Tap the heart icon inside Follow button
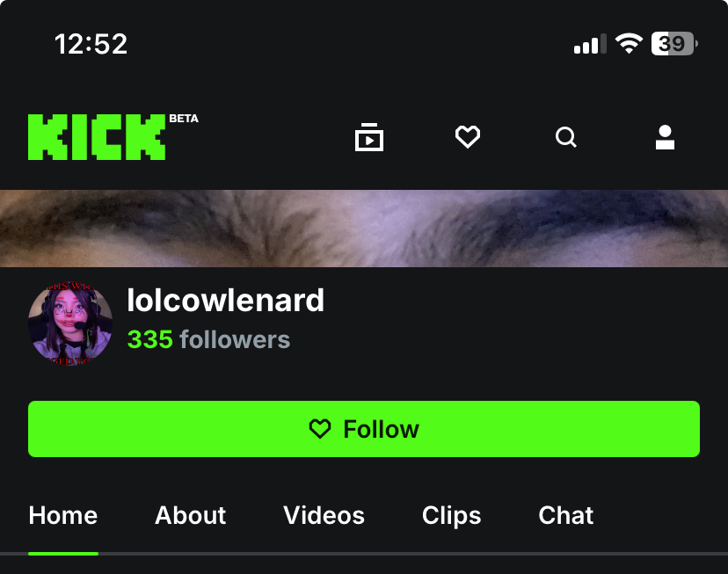This screenshot has height=574, width=728. click(320, 429)
